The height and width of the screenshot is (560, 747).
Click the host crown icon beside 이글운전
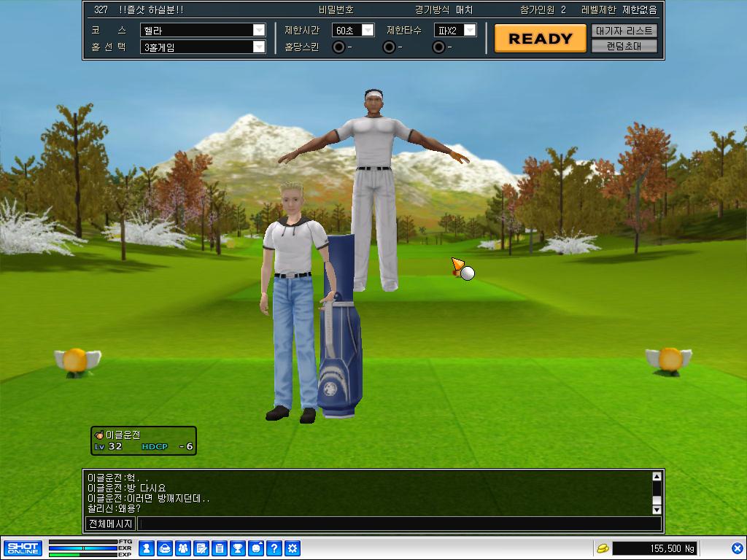click(99, 435)
